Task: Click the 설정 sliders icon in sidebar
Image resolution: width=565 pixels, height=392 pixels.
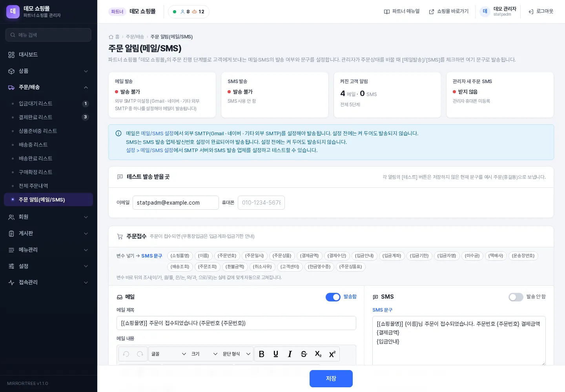Action: pyautogui.click(x=11, y=267)
